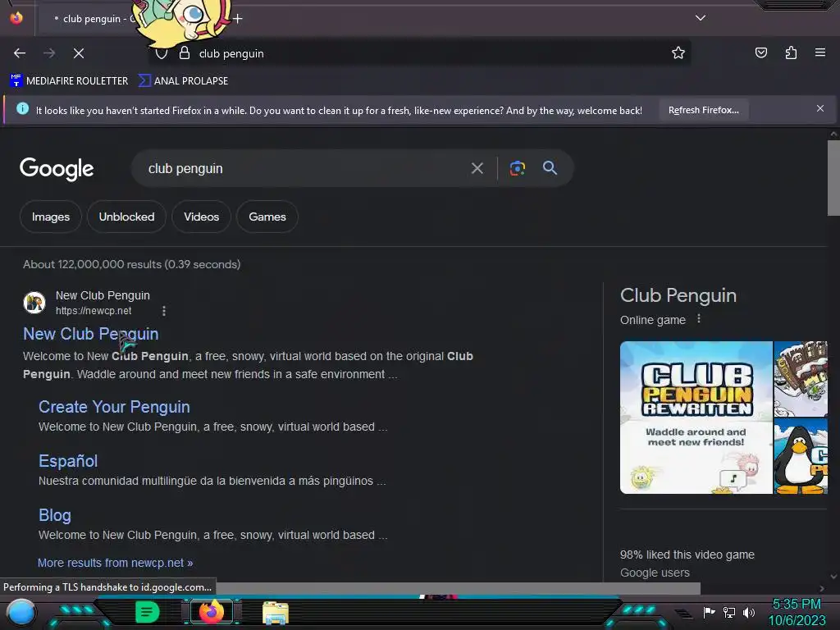Filter results by Videos
The width and height of the screenshot is (840, 630).
[202, 217]
